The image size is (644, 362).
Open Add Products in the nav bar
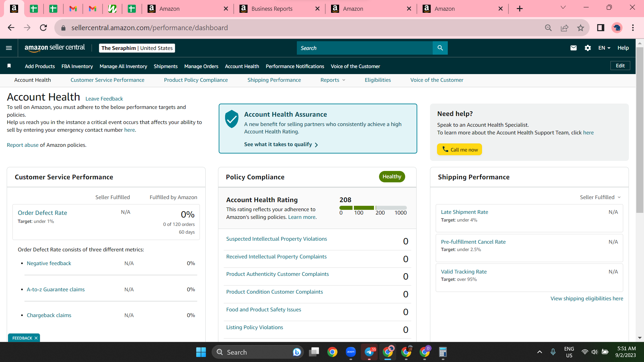click(x=40, y=66)
